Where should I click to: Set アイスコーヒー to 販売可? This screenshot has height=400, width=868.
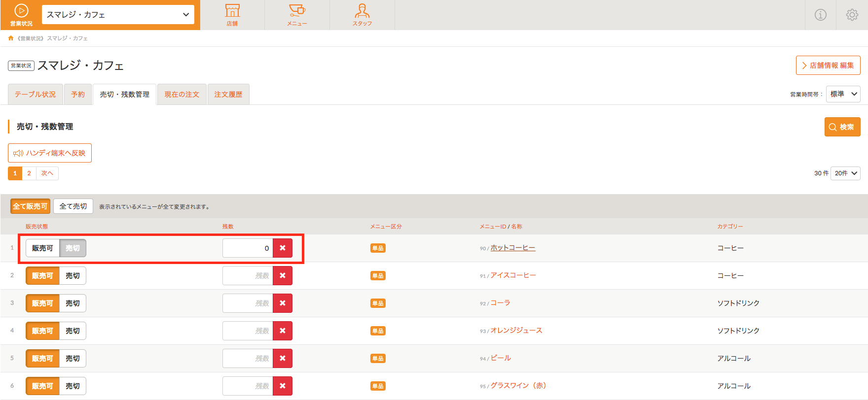tap(42, 275)
